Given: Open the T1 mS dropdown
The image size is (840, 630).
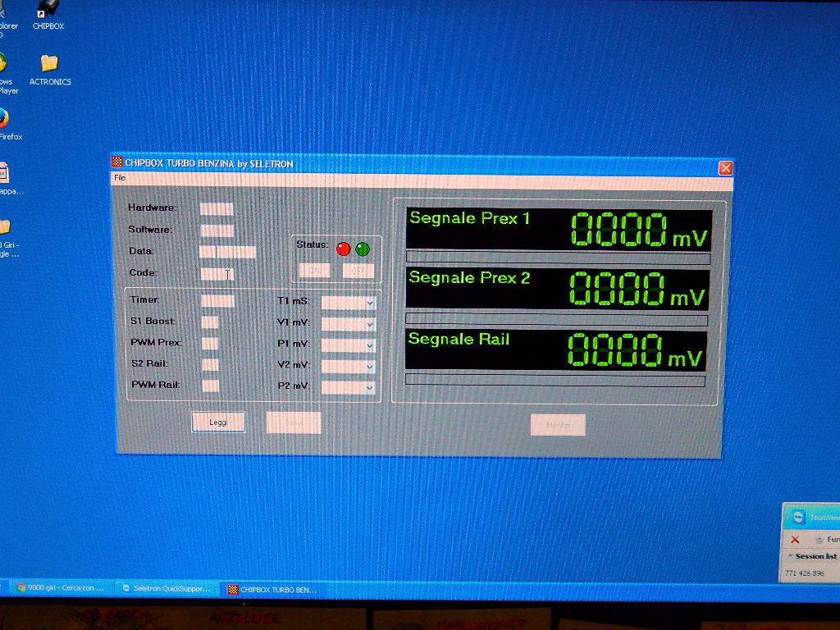Looking at the screenshot, I should click(x=348, y=304).
